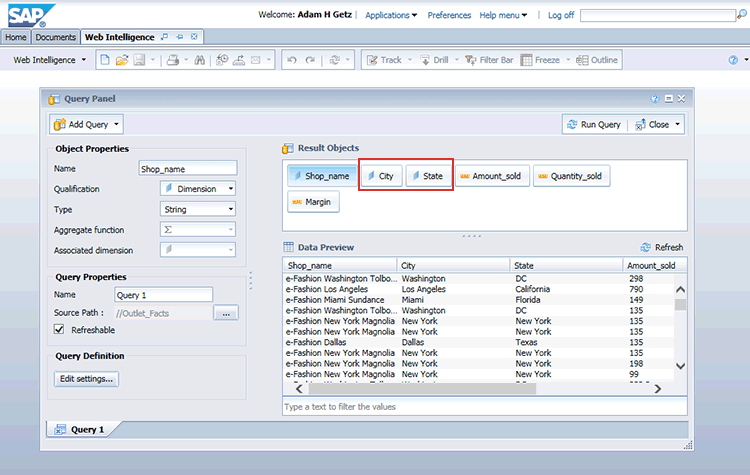Toggle the Refreshable checkbox
Image resolution: width=750 pixels, height=475 pixels.
(x=59, y=330)
